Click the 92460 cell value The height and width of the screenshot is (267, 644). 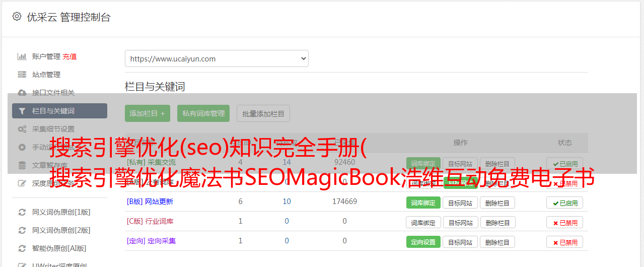click(x=344, y=162)
